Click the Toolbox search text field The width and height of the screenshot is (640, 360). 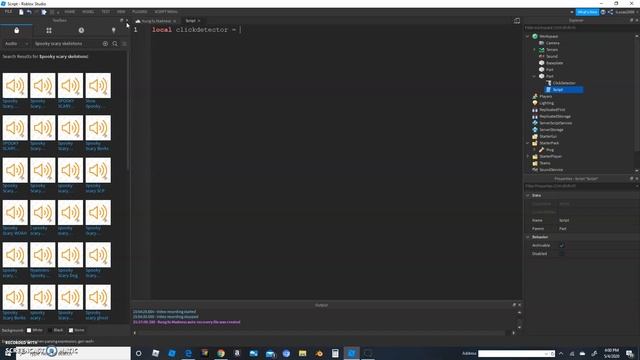[x=67, y=44]
